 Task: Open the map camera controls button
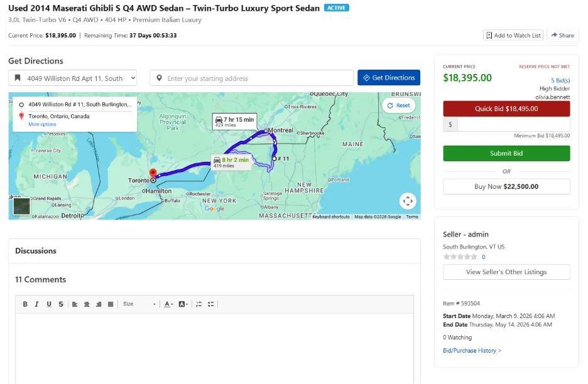tap(408, 201)
